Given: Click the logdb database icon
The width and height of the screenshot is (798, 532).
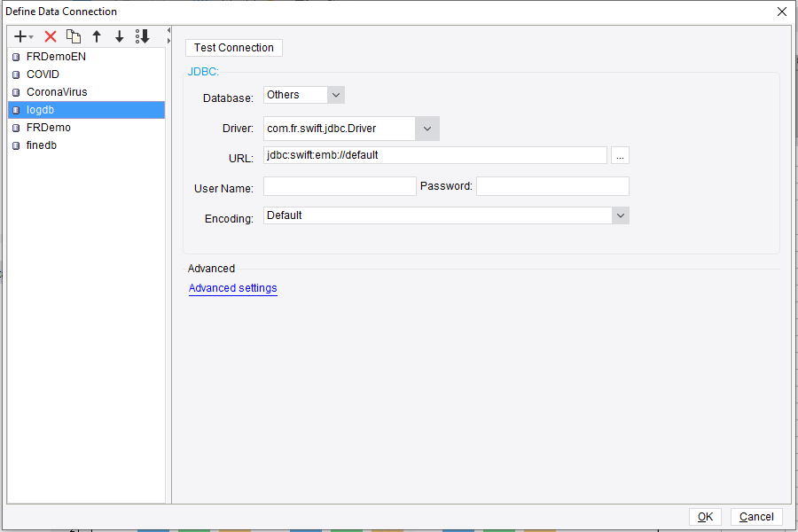Looking at the screenshot, I should point(16,111).
